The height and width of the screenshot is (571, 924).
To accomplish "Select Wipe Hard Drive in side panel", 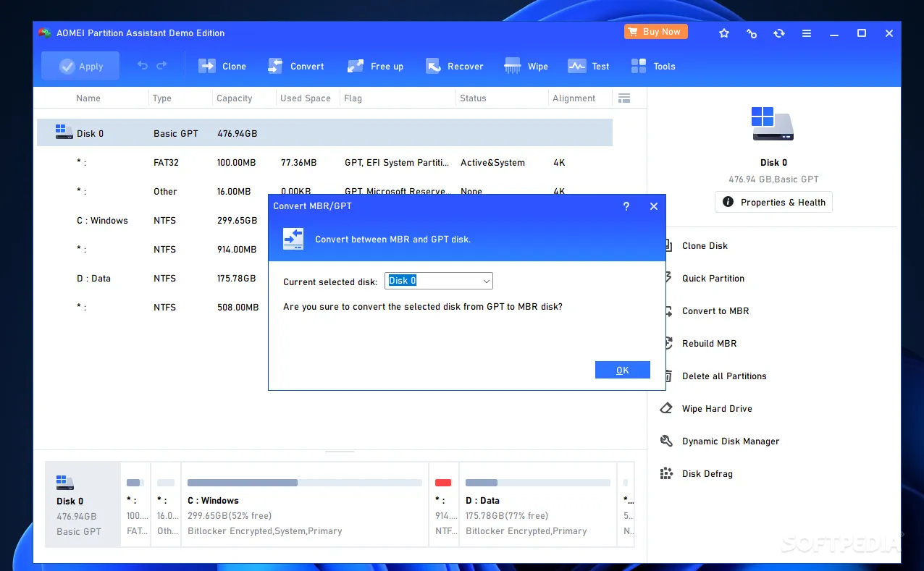I will (x=716, y=409).
